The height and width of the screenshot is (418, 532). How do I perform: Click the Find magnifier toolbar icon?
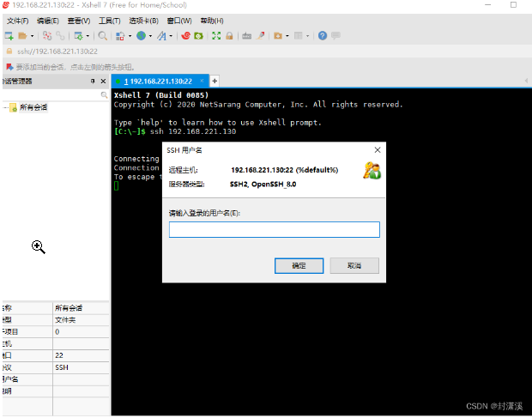(102, 36)
